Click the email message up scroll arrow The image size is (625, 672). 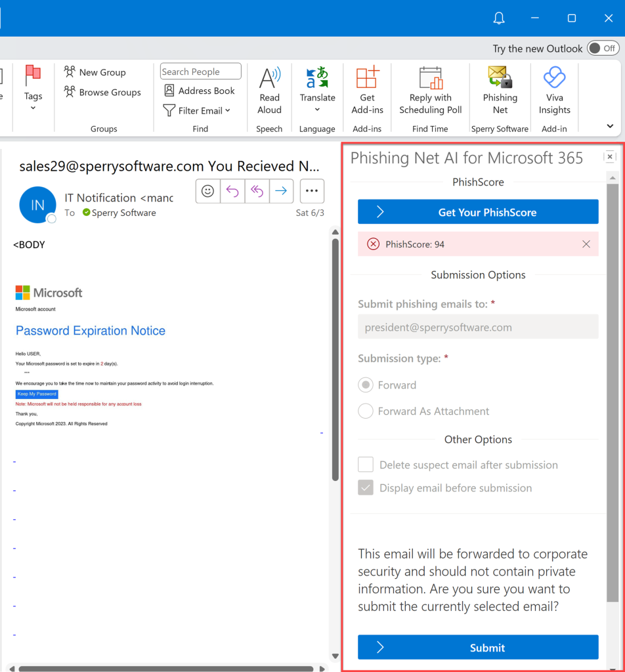pyautogui.click(x=335, y=232)
